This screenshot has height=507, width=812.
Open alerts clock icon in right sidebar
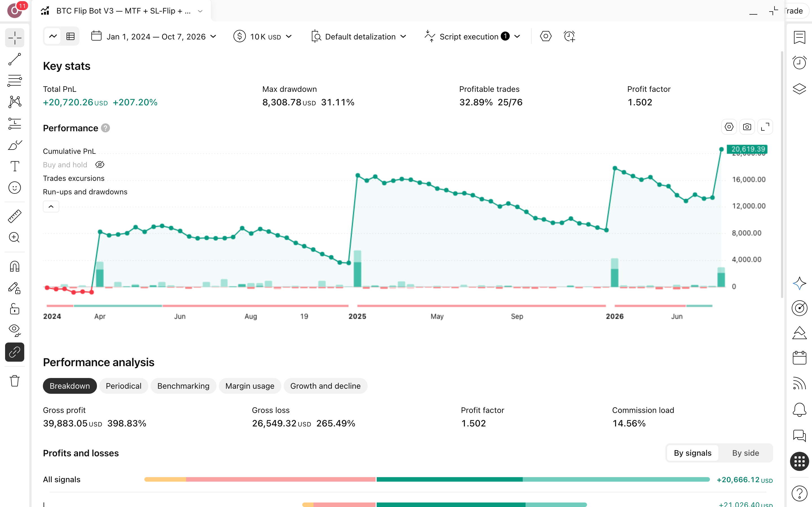(799, 62)
